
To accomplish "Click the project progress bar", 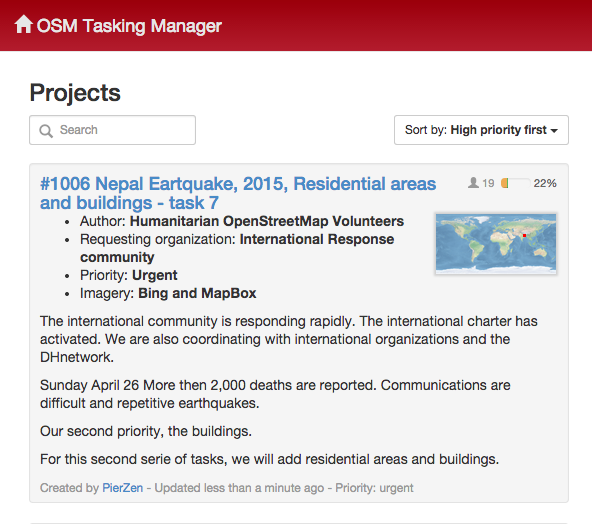I will click(x=516, y=183).
